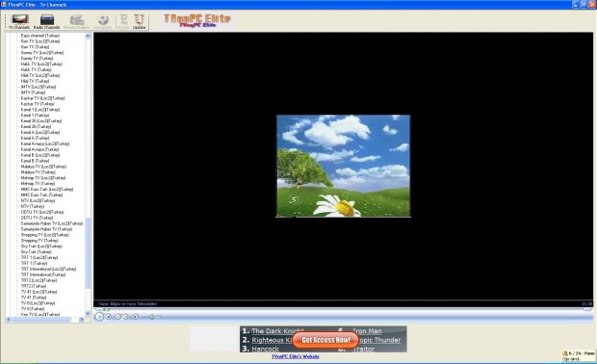Screen dimensions: 597x364
Task: Click The Dark Knight movie link
Action: coord(277,331)
